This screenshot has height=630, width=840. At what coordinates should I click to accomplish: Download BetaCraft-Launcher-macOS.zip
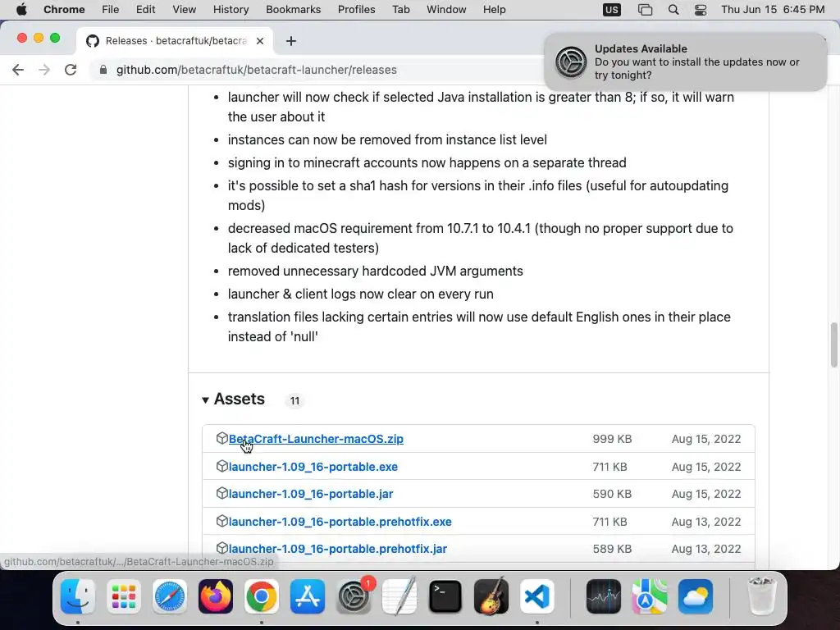pyautogui.click(x=316, y=439)
